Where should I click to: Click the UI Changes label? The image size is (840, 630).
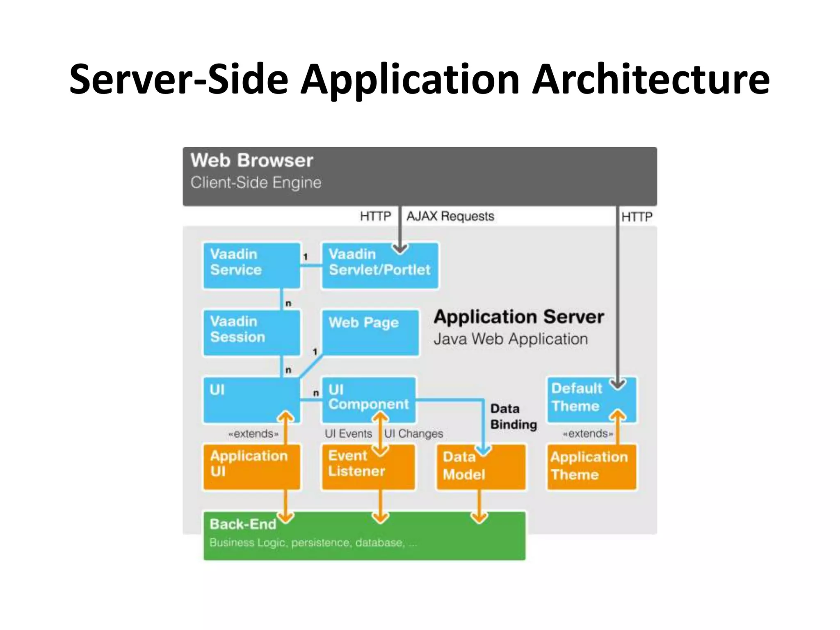tap(413, 434)
